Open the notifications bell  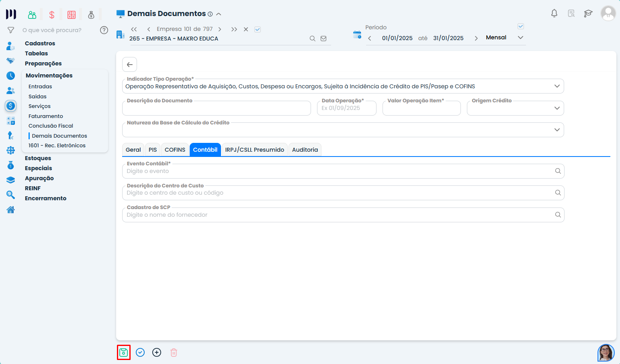[554, 13]
